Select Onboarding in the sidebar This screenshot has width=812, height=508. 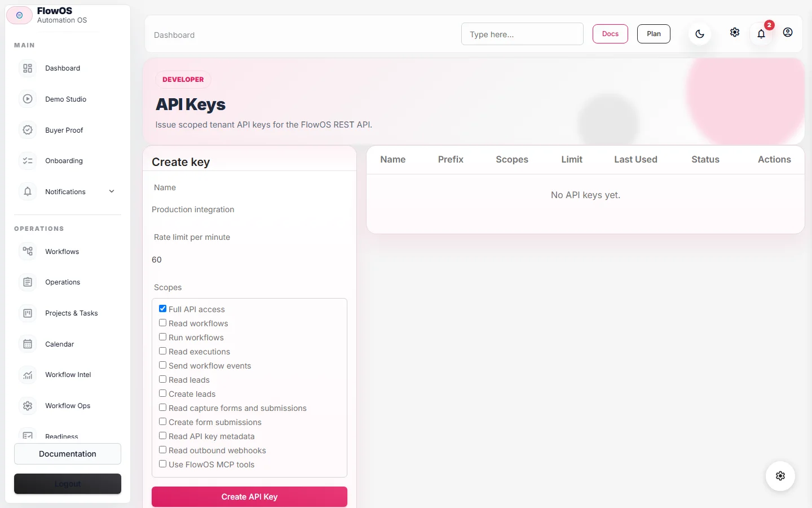click(68, 161)
